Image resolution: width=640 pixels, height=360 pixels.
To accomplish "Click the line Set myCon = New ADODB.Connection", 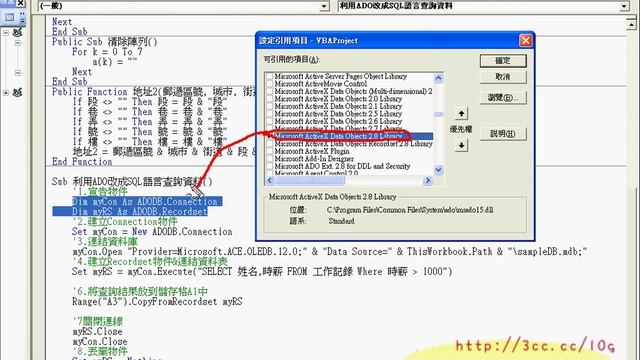I will coord(152,232).
